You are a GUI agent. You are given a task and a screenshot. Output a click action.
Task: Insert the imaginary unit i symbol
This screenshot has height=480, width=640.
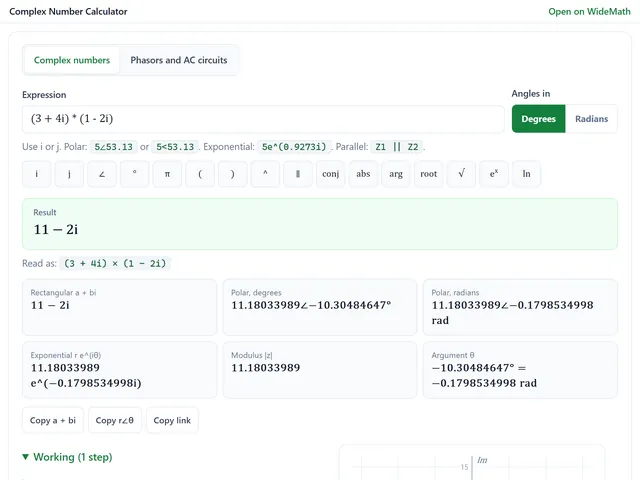click(37, 174)
